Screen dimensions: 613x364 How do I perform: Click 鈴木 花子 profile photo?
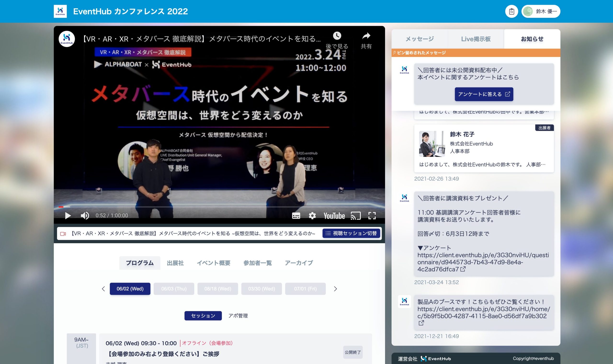(x=432, y=144)
